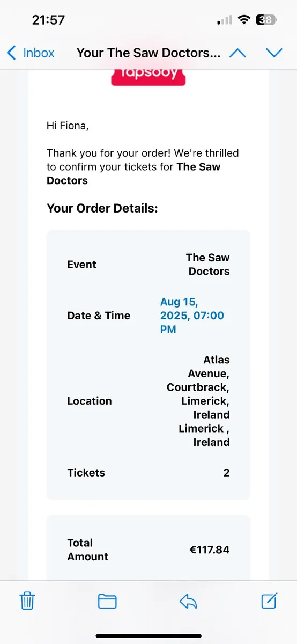Open the next message with down chevron

click(x=274, y=53)
